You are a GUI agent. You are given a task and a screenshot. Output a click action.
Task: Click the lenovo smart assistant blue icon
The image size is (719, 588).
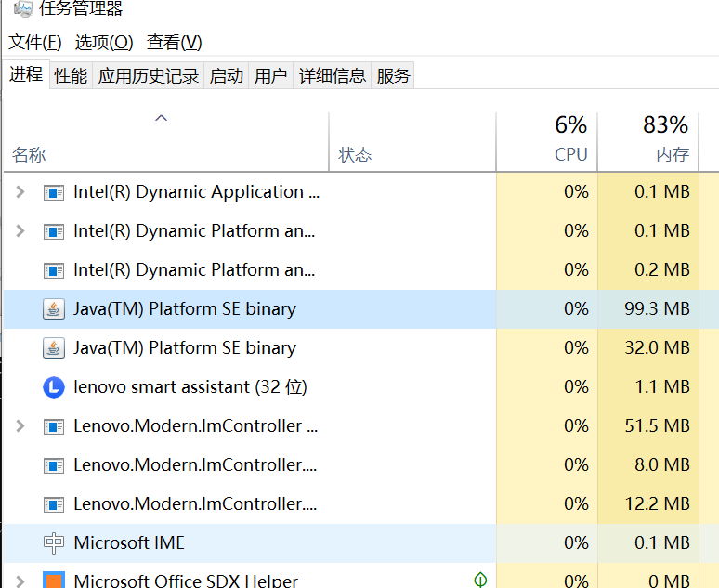54,387
